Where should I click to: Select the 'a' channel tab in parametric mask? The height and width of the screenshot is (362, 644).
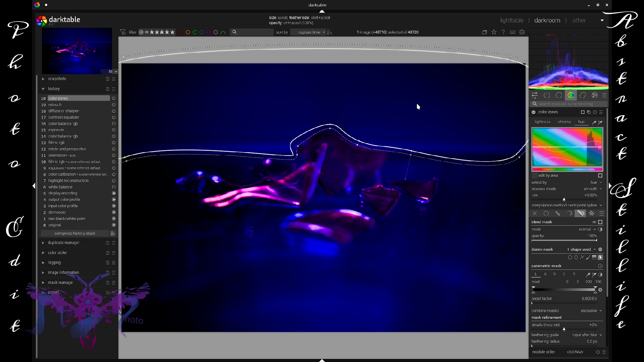(545, 274)
